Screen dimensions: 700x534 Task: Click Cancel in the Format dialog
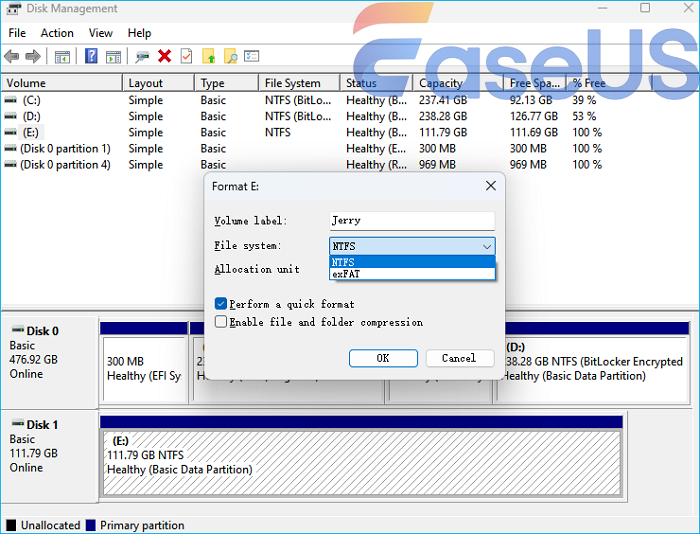coord(459,358)
